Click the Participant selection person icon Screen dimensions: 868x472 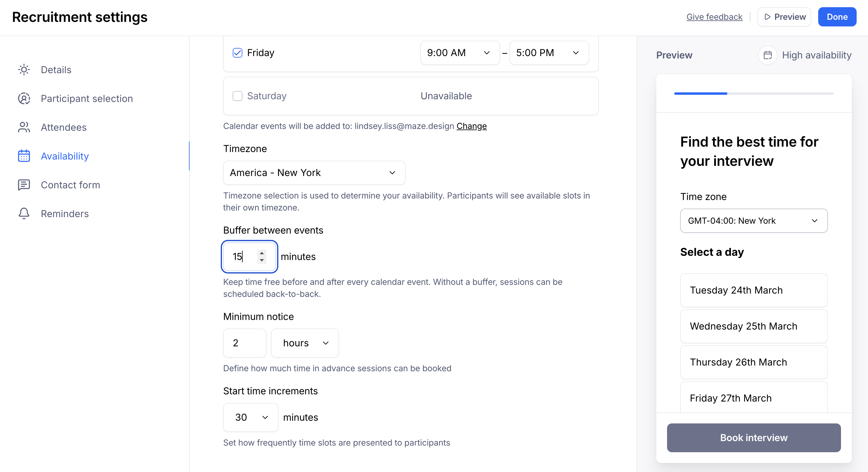(24, 98)
